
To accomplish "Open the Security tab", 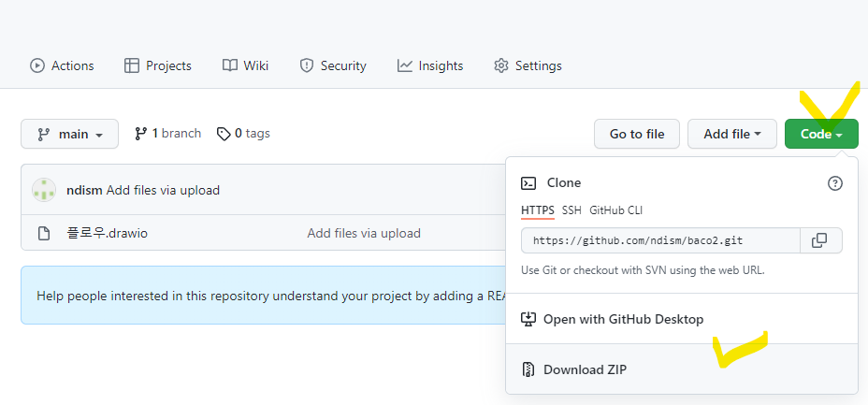I will pyautogui.click(x=333, y=65).
